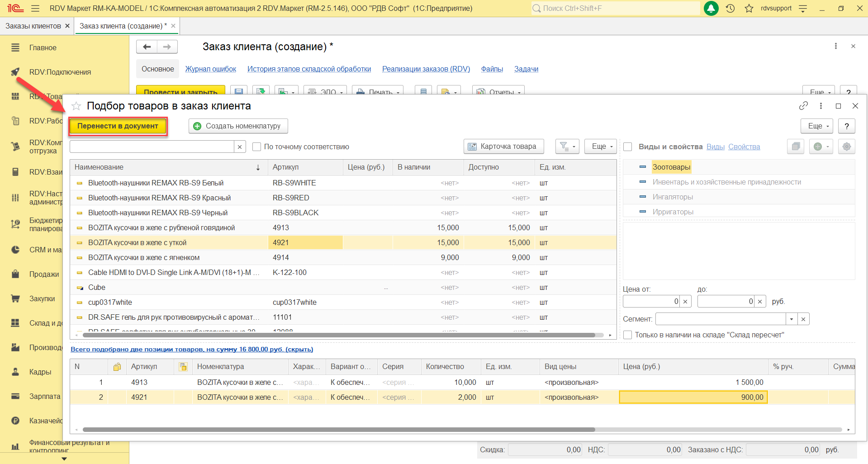Screen dimensions: 868x464
Task: Click the total selected items summary link
Action: point(192,350)
